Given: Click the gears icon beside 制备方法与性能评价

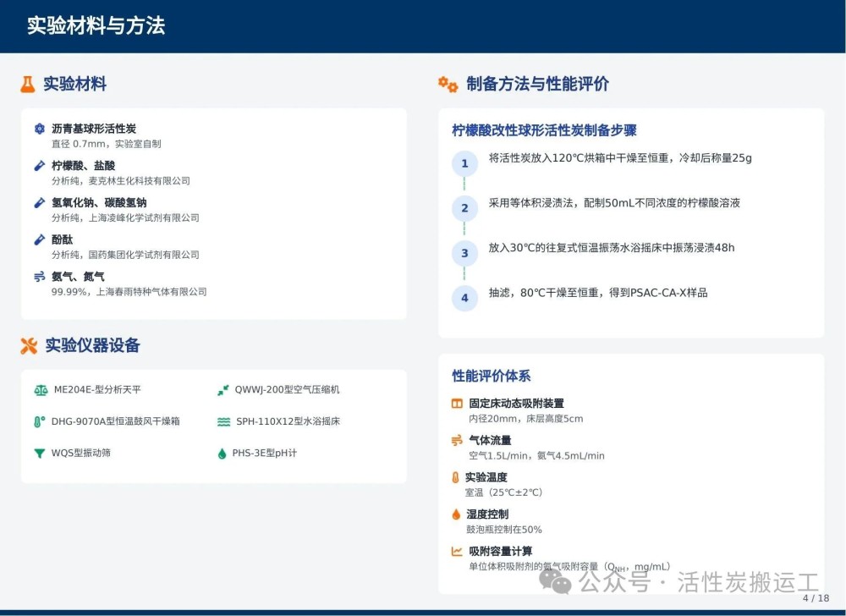Looking at the screenshot, I should tap(448, 84).
